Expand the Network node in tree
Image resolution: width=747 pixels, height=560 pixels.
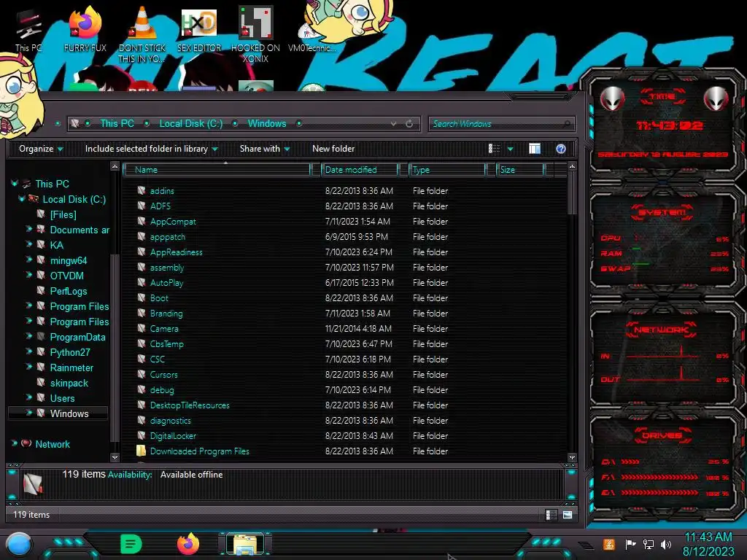click(x=15, y=443)
